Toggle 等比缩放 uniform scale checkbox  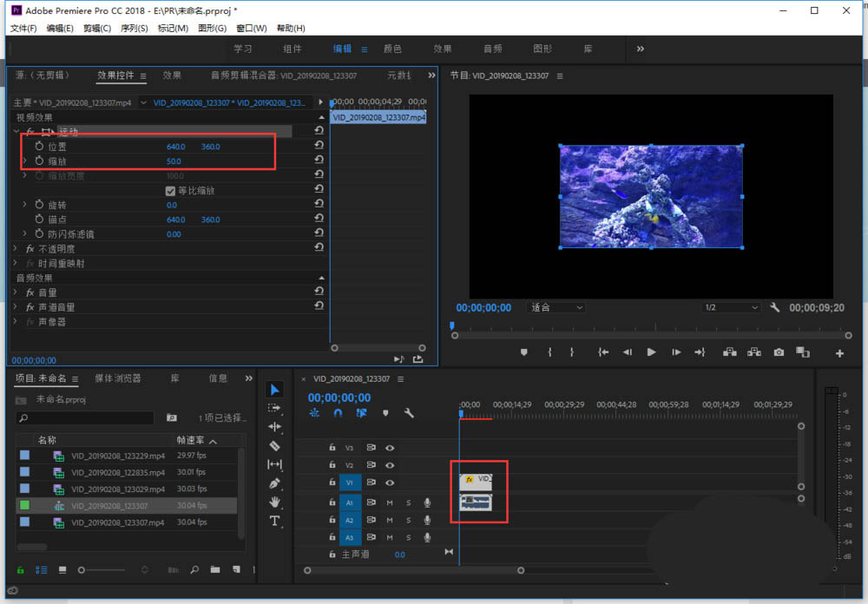170,191
